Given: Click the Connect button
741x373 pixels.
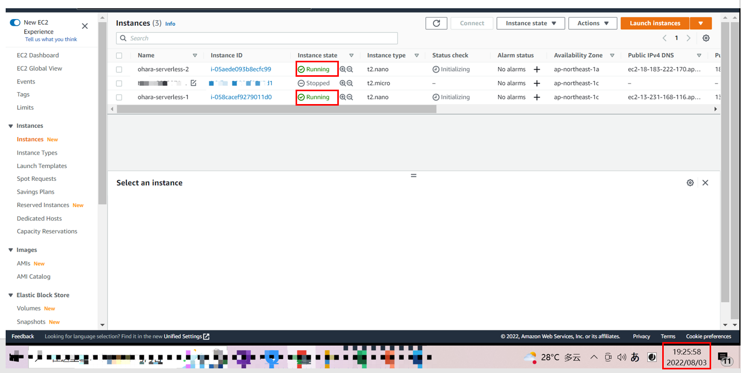Looking at the screenshot, I should pos(472,23).
